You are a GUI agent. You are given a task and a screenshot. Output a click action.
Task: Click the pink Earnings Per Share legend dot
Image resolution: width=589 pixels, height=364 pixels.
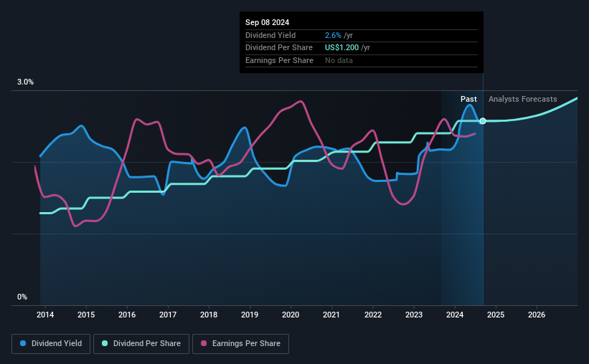pos(204,343)
